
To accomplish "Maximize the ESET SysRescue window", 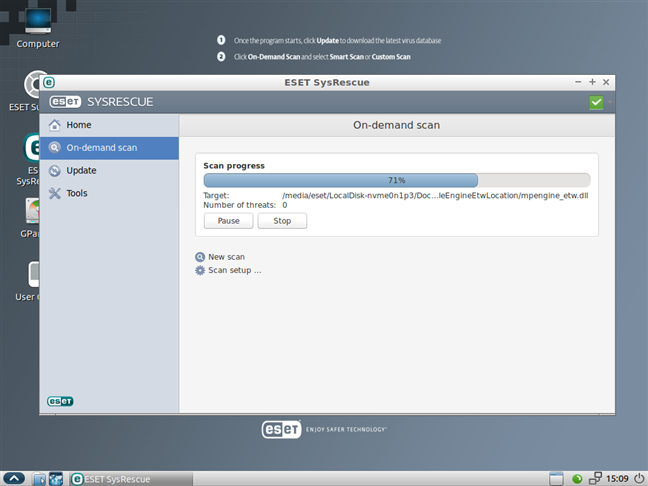I will (x=592, y=82).
